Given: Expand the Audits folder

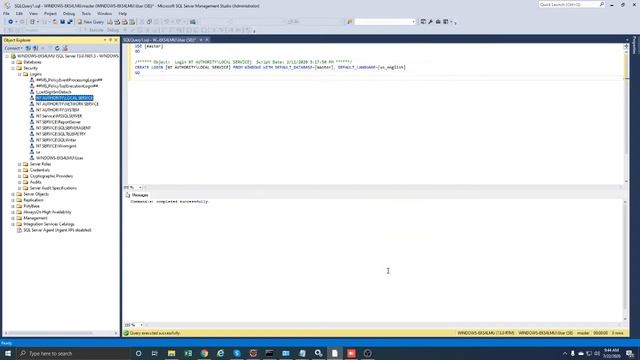Looking at the screenshot, I should tap(19, 182).
